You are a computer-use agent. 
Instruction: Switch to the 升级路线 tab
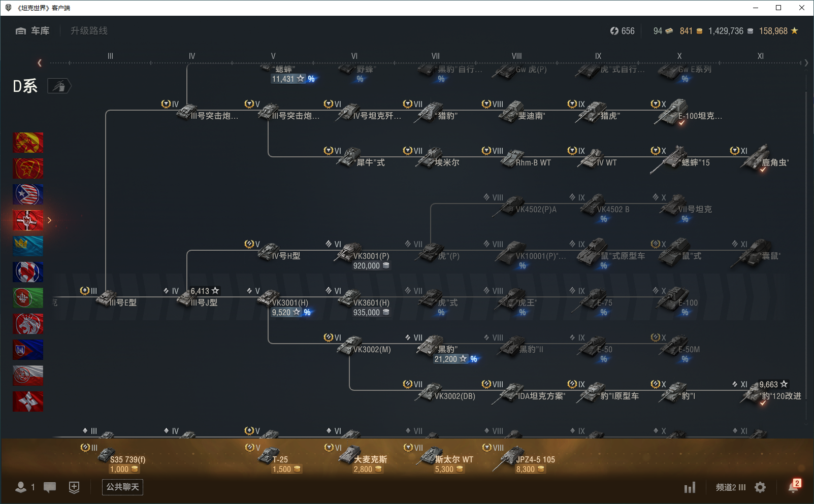tap(89, 31)
